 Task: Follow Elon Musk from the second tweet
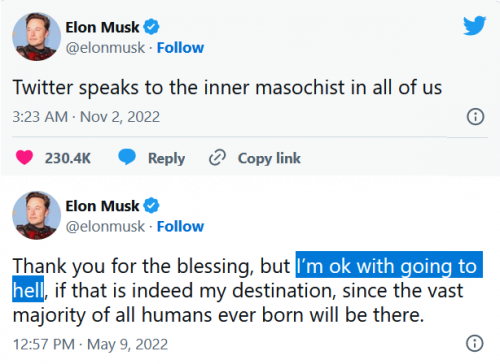coord(180,226)
